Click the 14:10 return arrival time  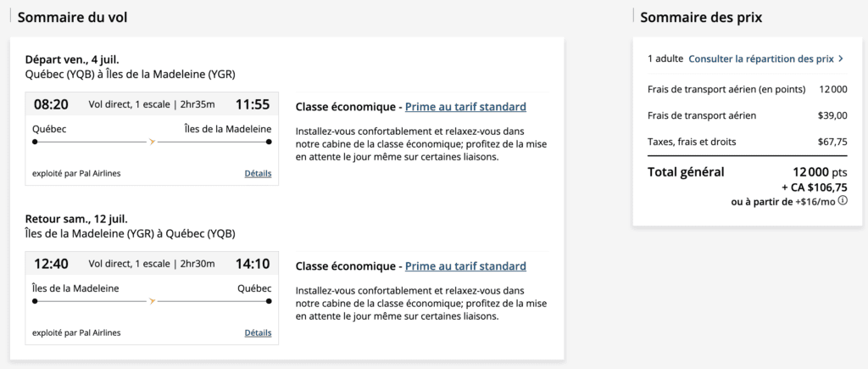coord(253,264)
